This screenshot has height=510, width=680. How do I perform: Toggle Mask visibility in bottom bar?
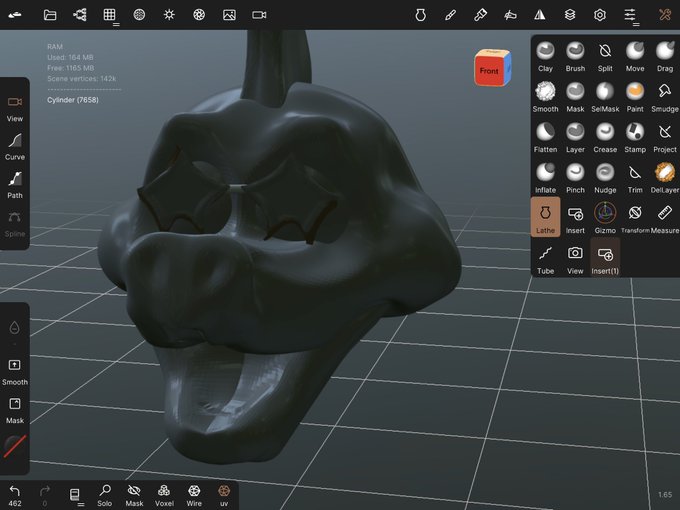(134, 496)
